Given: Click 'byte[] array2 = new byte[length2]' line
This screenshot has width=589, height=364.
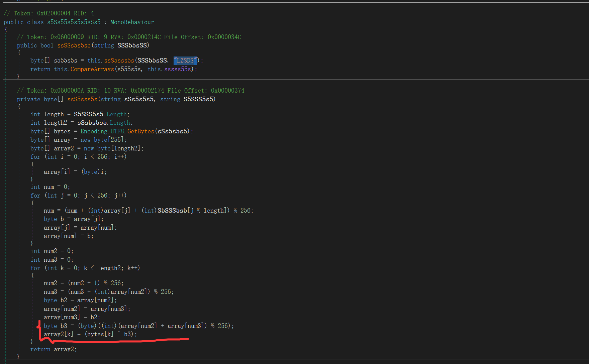Looking at the screenshot, I should [x=87, y=148].
